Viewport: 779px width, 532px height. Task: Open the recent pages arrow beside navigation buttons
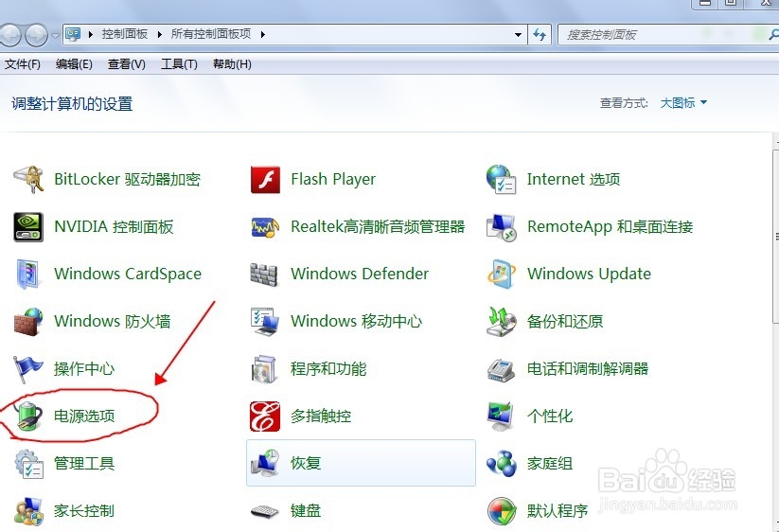55,35
